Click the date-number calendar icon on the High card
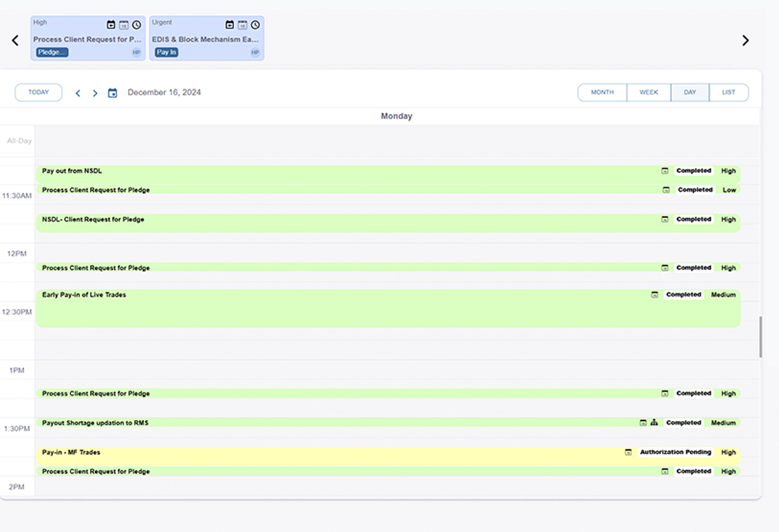This screenshot has height=532, width=779. [x=124, y=25]
